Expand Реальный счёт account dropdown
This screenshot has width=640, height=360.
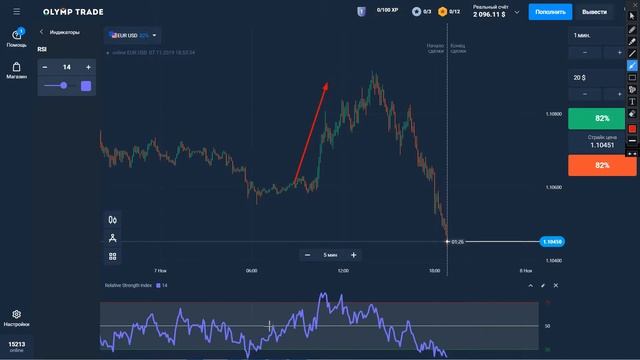point(517,12)
